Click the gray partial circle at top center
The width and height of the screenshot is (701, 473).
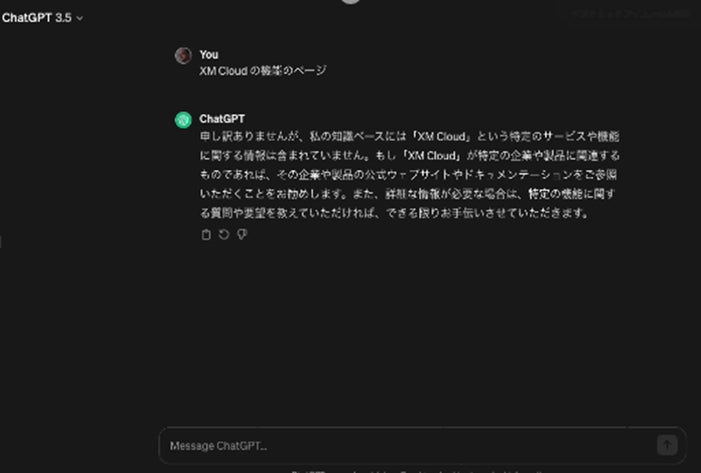[x=350, y=2]
